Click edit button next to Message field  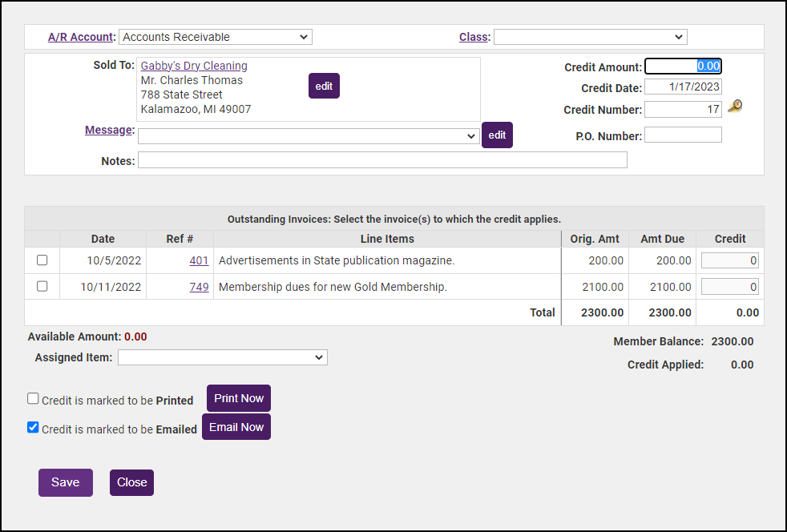[497, 135]
